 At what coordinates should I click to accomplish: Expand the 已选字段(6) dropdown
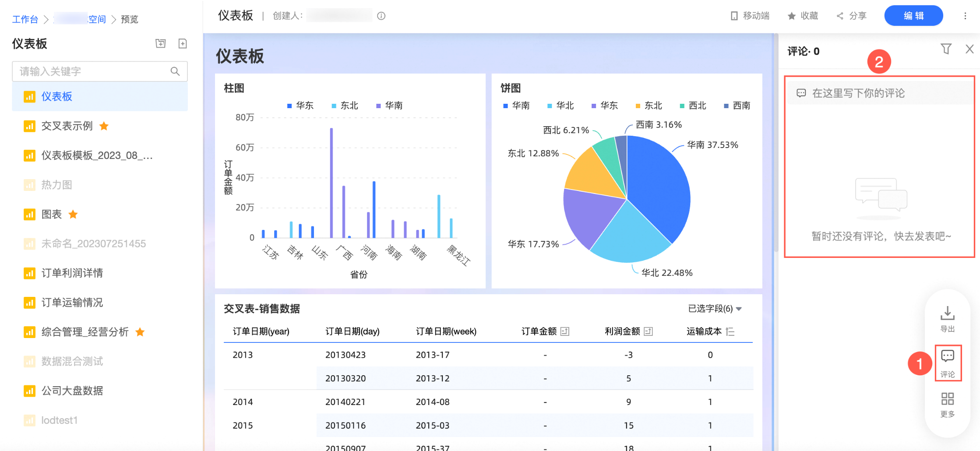pos(715,309)
